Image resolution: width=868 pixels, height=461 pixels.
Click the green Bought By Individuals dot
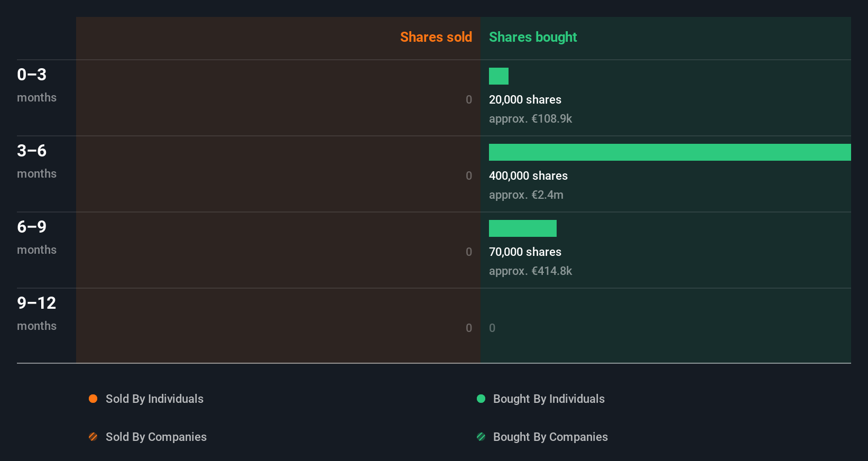tap(481, 399)
